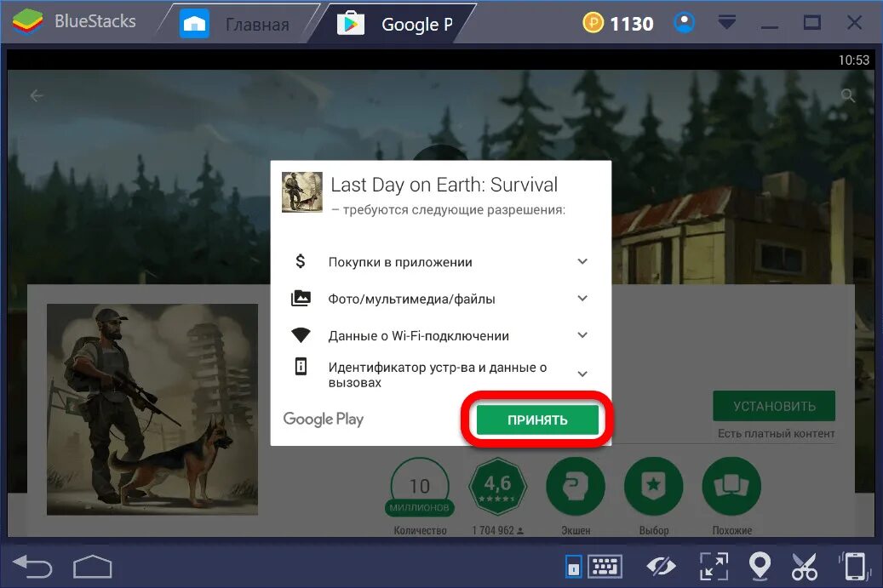Click the Похожие similar apps badge

coord(731,487)
